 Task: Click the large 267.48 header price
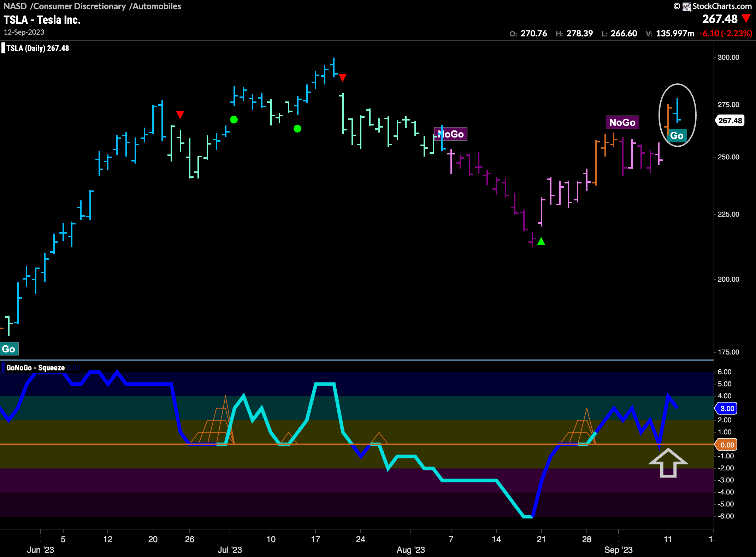click(720, 19)
